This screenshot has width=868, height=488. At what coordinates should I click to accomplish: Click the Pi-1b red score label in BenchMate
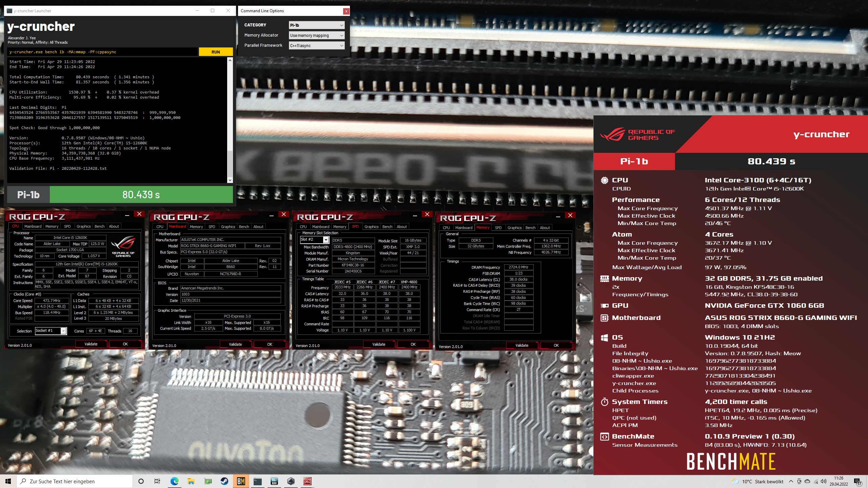[x=634, y=161]
